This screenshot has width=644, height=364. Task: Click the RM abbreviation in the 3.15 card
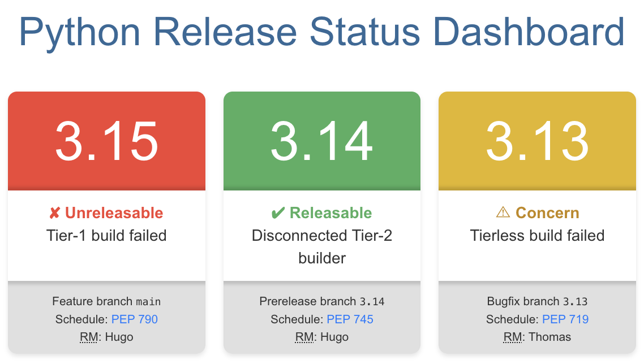point(88,337)
